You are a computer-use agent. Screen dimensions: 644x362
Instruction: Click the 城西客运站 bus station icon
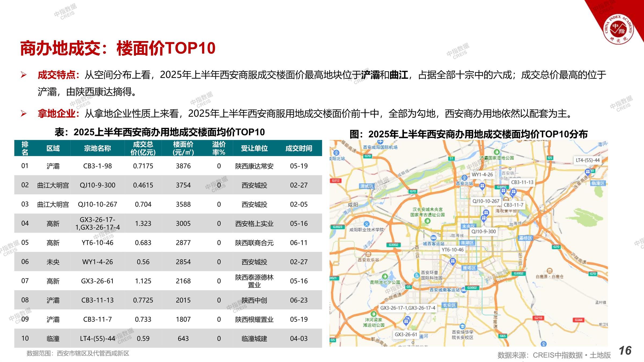click(433, 238)
